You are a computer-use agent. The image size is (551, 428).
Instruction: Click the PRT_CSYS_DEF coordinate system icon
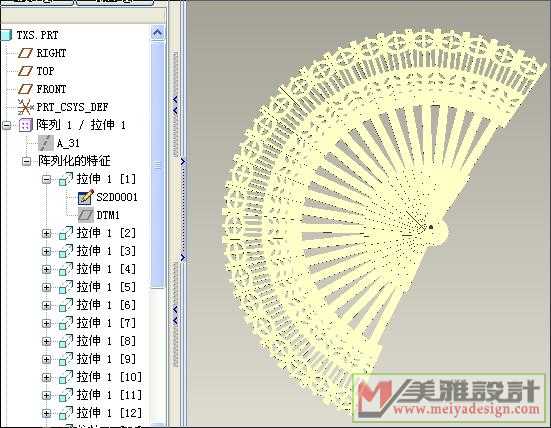tap(25, 107)
